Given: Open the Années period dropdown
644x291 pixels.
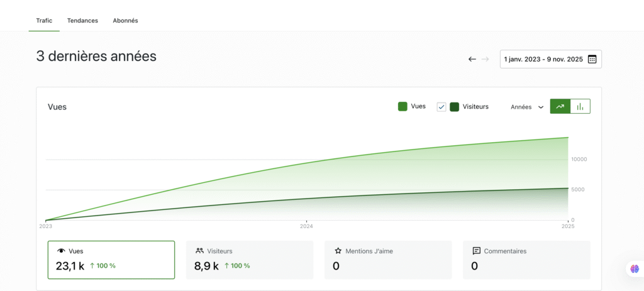Looking at the screenshot, I should [526, 107].
